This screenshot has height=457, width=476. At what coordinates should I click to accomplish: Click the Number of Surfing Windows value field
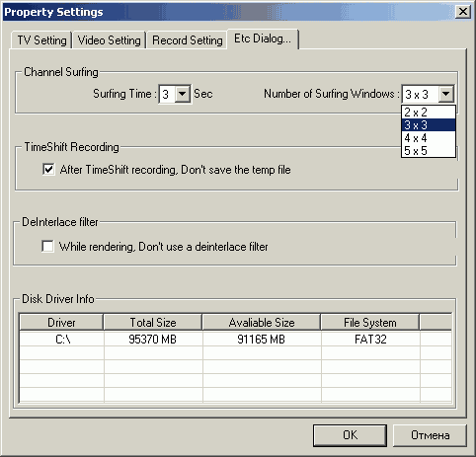click(421, 94)
